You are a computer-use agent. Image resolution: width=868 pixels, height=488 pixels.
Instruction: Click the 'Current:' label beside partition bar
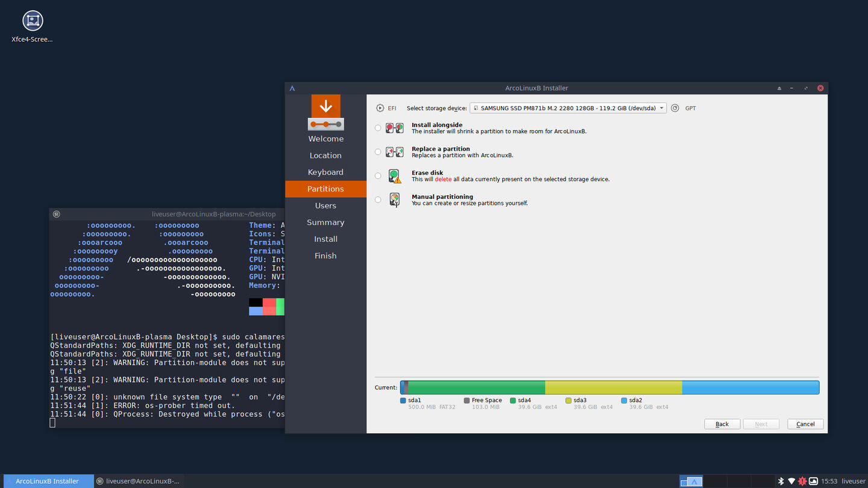click(x=386, y=387)
